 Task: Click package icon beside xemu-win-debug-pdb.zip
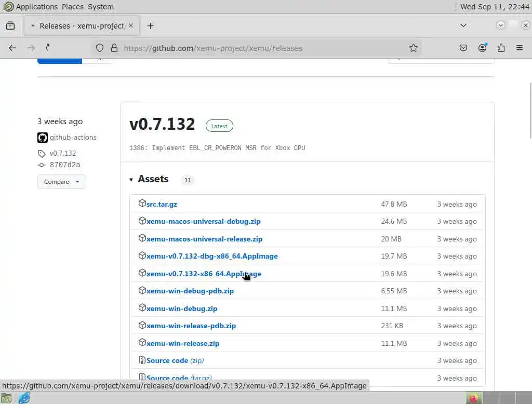pyautogui.click(x=142, y=290)
